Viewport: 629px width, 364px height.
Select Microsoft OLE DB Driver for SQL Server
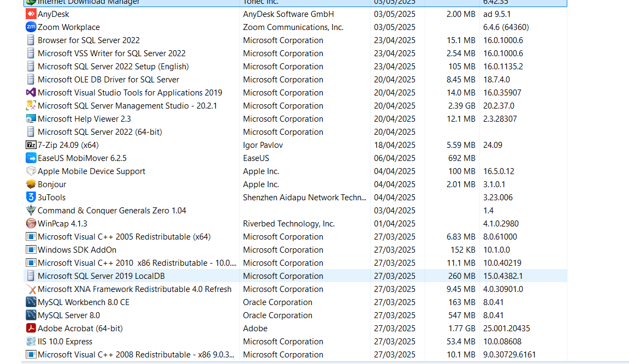[108, 79]
